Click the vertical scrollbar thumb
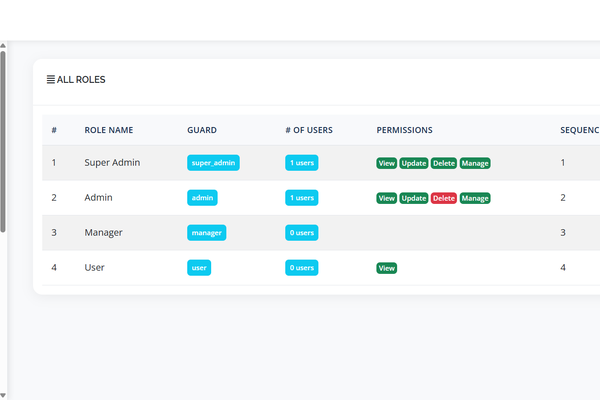600x400 pixels. click(3, 140)
